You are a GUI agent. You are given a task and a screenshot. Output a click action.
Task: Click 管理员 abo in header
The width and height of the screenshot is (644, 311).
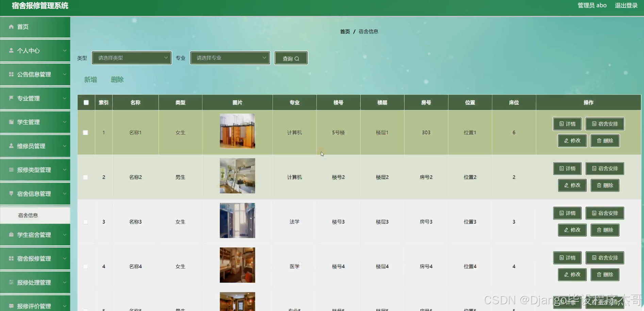tap(592, 5)
